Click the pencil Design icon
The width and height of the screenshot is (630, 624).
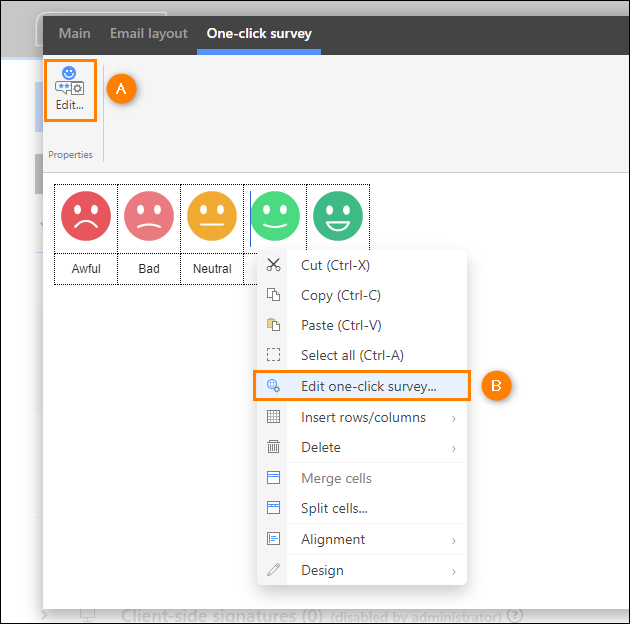coord(274,569)
